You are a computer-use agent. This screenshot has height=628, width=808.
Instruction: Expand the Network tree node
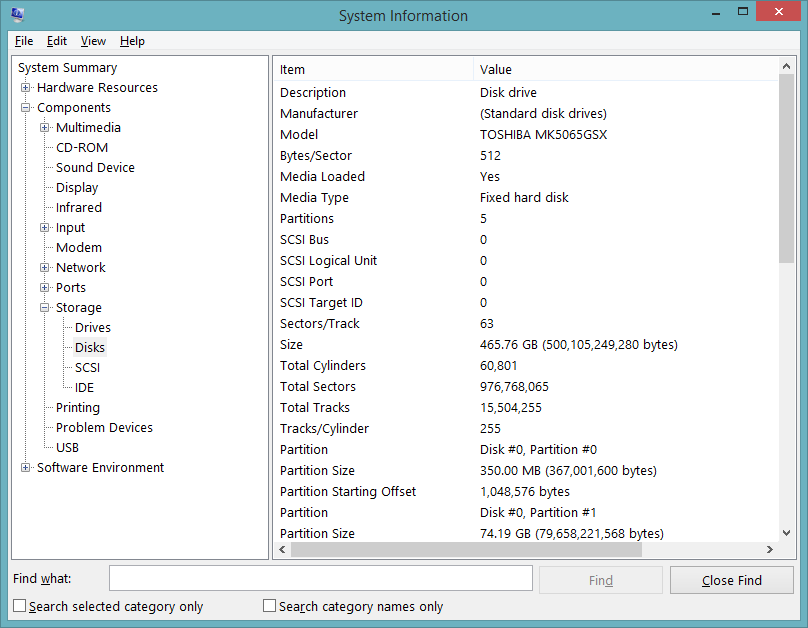[x=44, y=267]
